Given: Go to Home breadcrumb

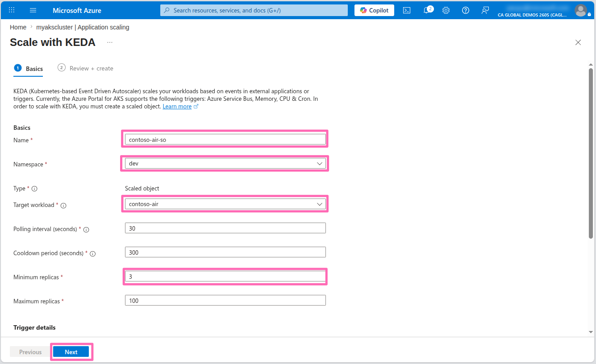Looking at the screenshot, I should click(18, 27).
